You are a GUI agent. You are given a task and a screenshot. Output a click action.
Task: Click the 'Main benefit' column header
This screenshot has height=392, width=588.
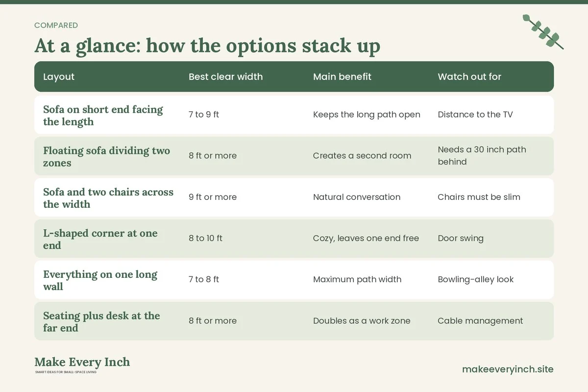pos(342,76)
